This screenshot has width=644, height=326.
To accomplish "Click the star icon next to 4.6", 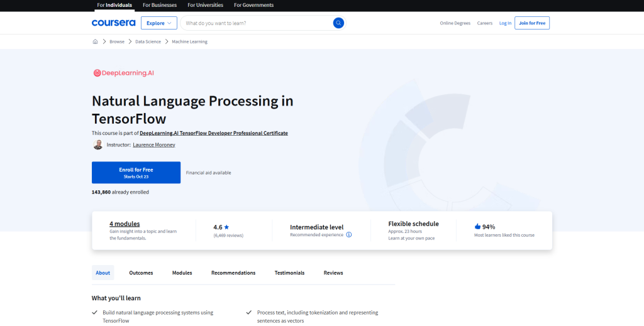I will (x=226, y=227).
